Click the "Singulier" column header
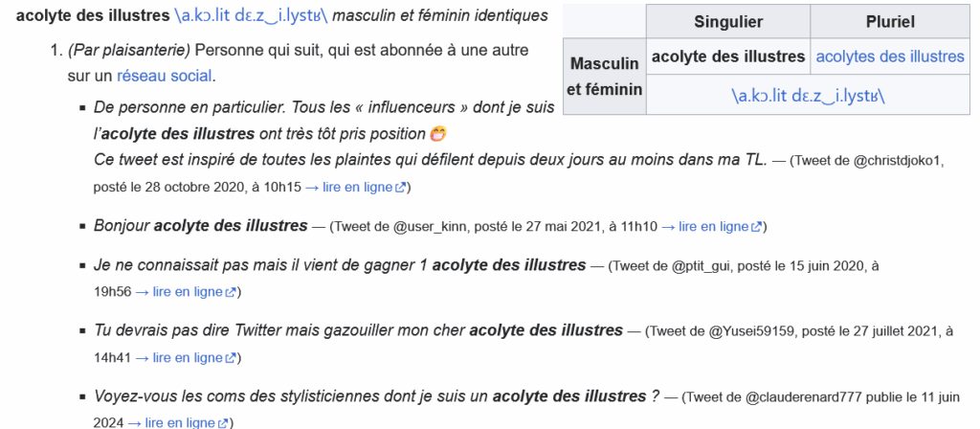This screenshot has width=980, height=429. (727, 20)
